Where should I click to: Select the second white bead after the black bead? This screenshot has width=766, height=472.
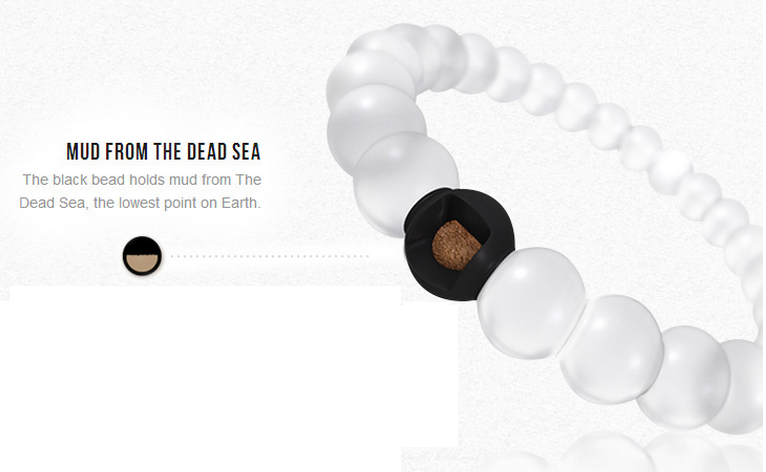(612, 349)
